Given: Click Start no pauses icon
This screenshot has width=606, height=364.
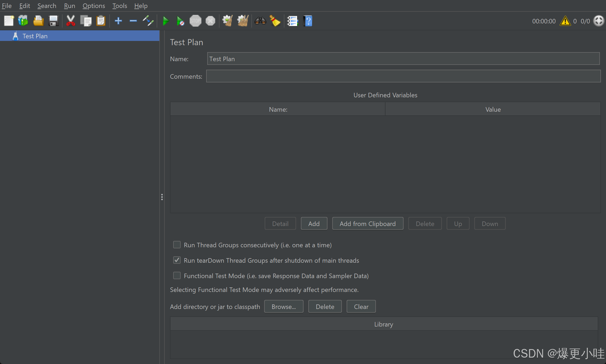Looking at the screenshot, I should [180, 21].
